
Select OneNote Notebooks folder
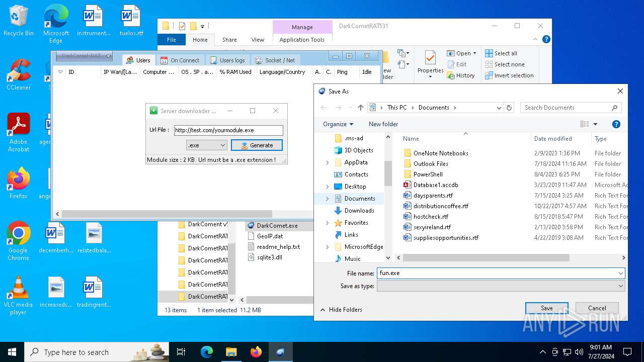(441, 153)
